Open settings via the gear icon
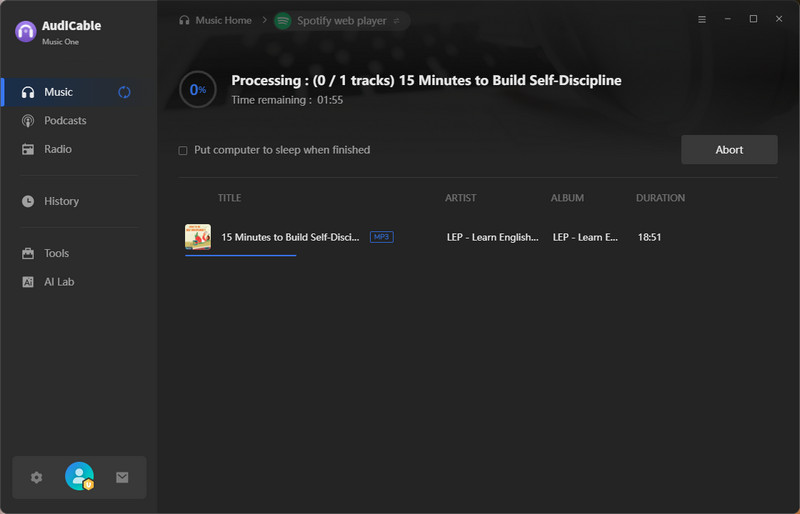Screen dimensions: 800x514 coord(36,477)
